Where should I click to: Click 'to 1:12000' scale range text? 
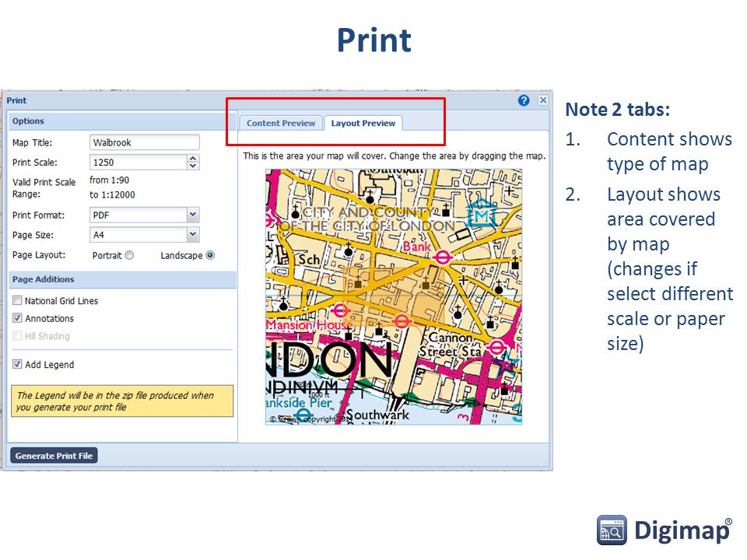coord(112,194)
